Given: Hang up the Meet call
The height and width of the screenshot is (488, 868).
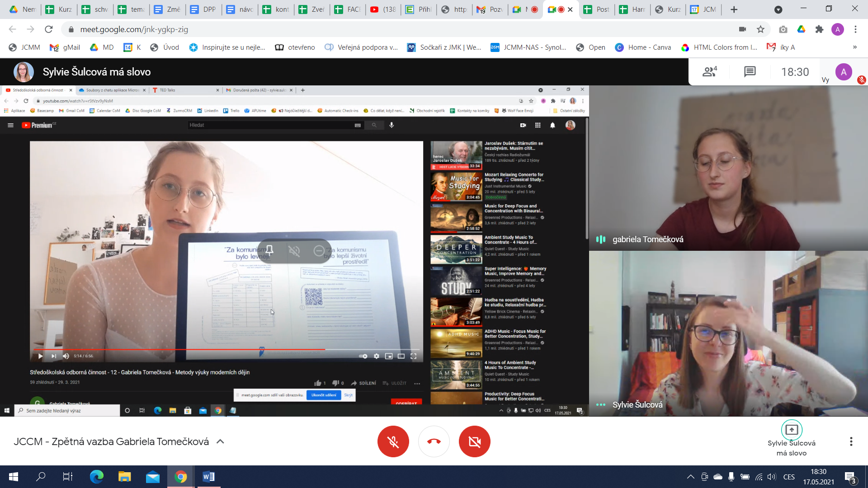Looking at the screenshot, I should (434, 441).
